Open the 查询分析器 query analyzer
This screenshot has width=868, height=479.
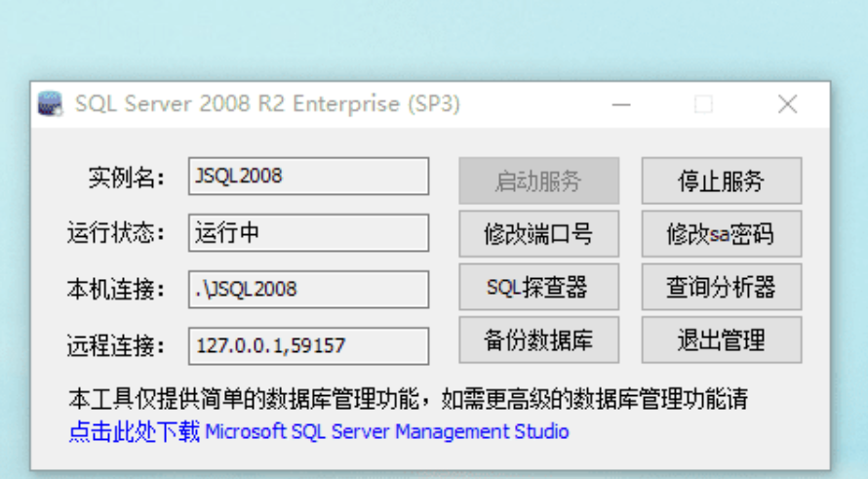click(x=722, y=287)
